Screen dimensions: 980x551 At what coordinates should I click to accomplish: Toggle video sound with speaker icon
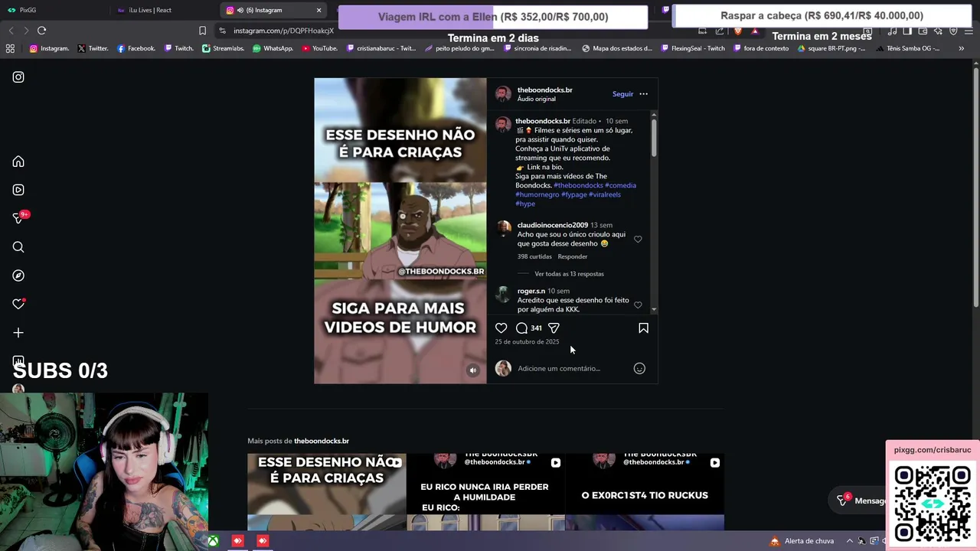472,370
